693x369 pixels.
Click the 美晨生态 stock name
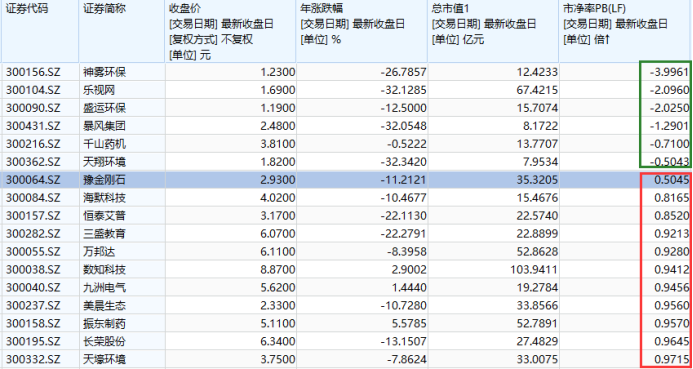[x=105, y=305]
